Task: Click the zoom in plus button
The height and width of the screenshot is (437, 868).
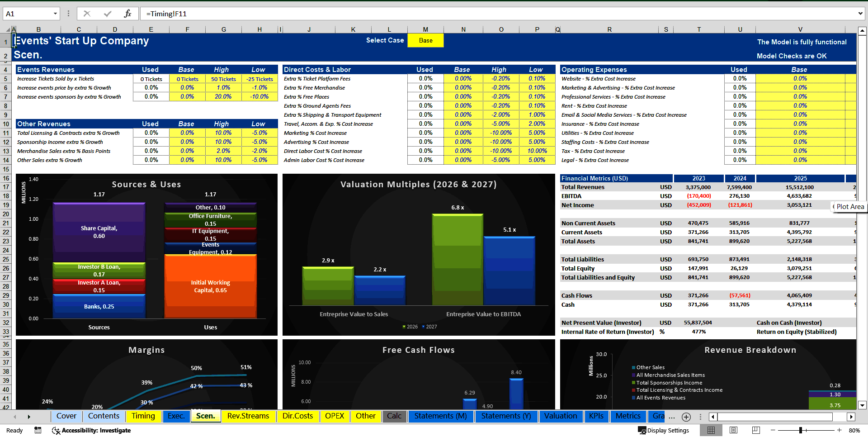Action: pos(840,430)
